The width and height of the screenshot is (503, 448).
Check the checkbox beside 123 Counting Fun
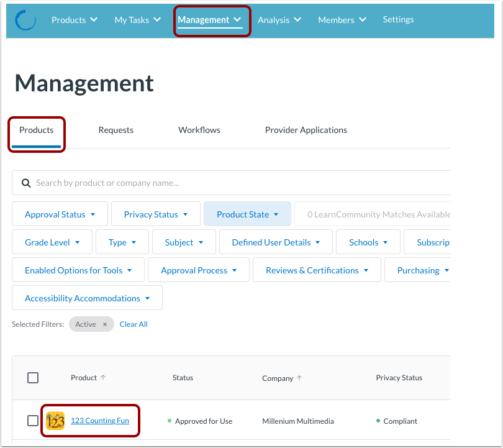33,421
